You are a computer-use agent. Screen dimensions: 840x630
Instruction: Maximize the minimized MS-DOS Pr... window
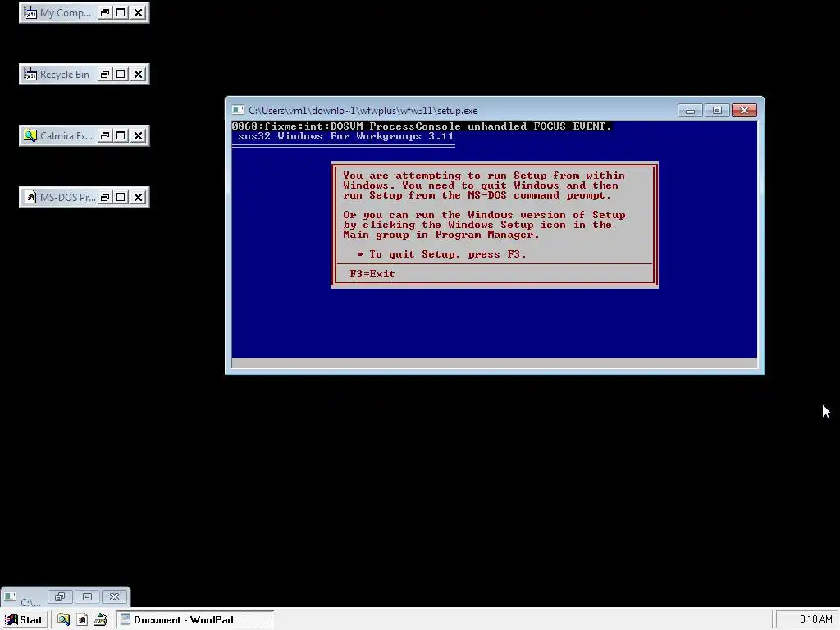pyautogui.click(x=121, y=198)
